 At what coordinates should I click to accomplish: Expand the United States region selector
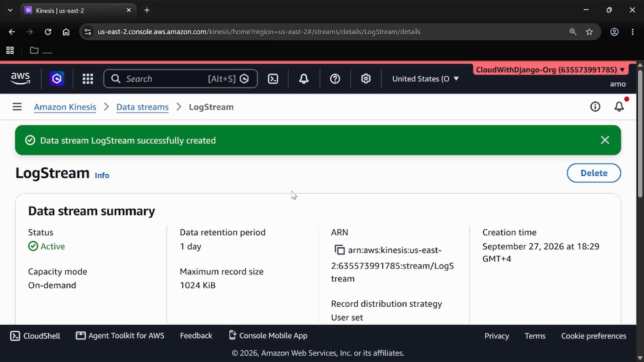click(425, 79)
